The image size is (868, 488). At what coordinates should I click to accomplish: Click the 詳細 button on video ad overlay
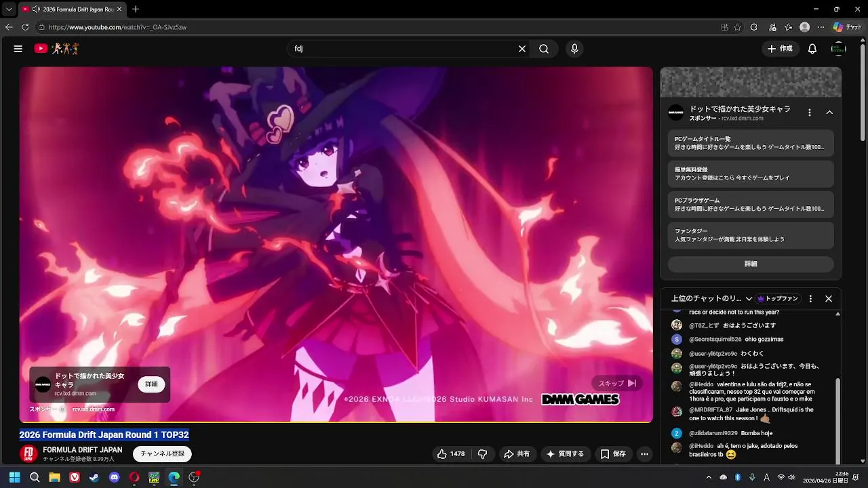pyautogui.click(x=151, y=384)
